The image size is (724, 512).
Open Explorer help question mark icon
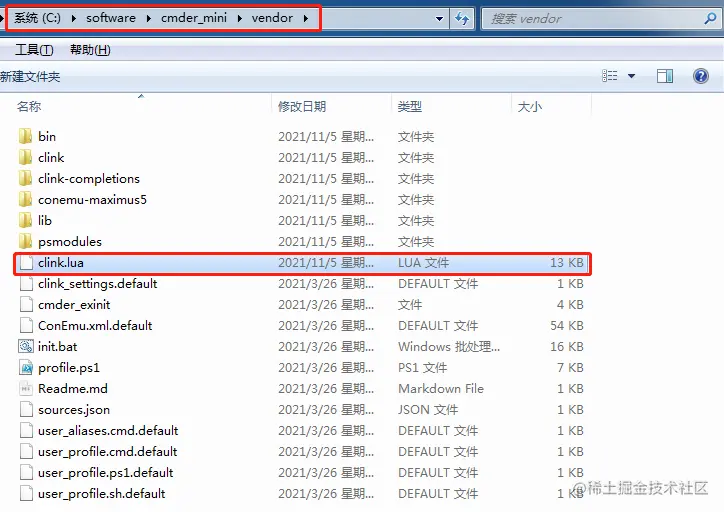700,76
